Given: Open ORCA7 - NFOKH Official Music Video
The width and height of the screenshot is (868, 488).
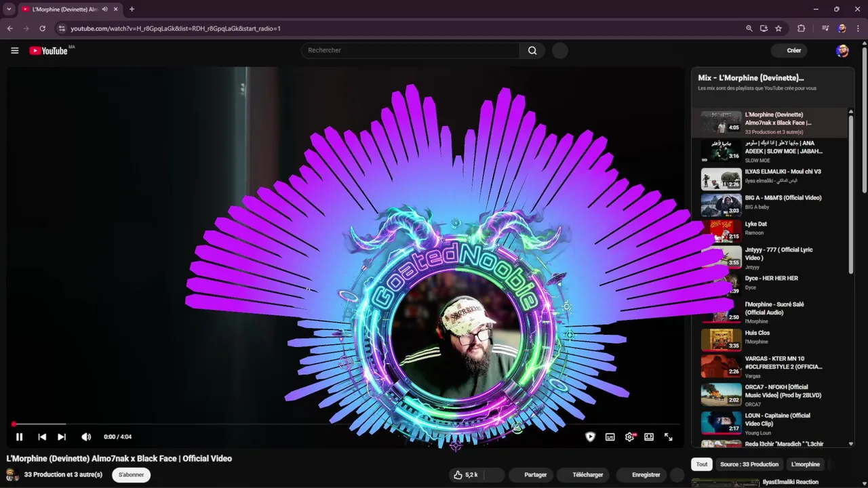Looking at the screenshot, I should pyautogui.click(x=770, y=394).
